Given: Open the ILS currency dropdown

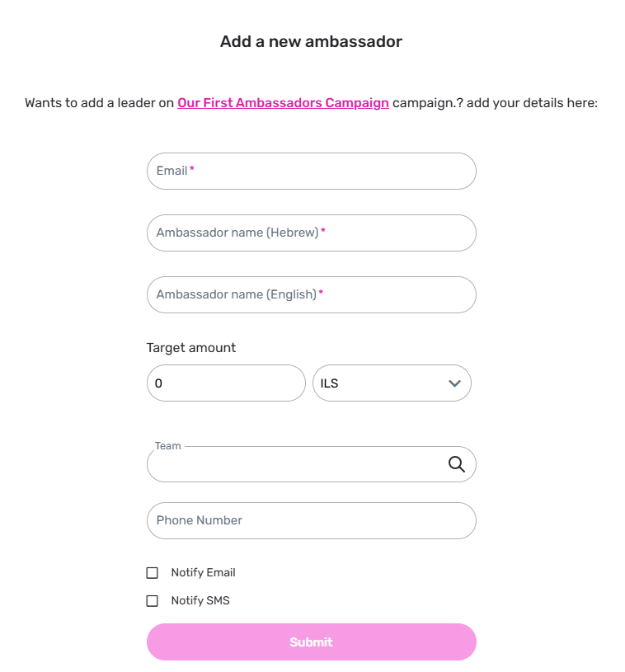Looking at the screenshot, I should coord(392,383).
